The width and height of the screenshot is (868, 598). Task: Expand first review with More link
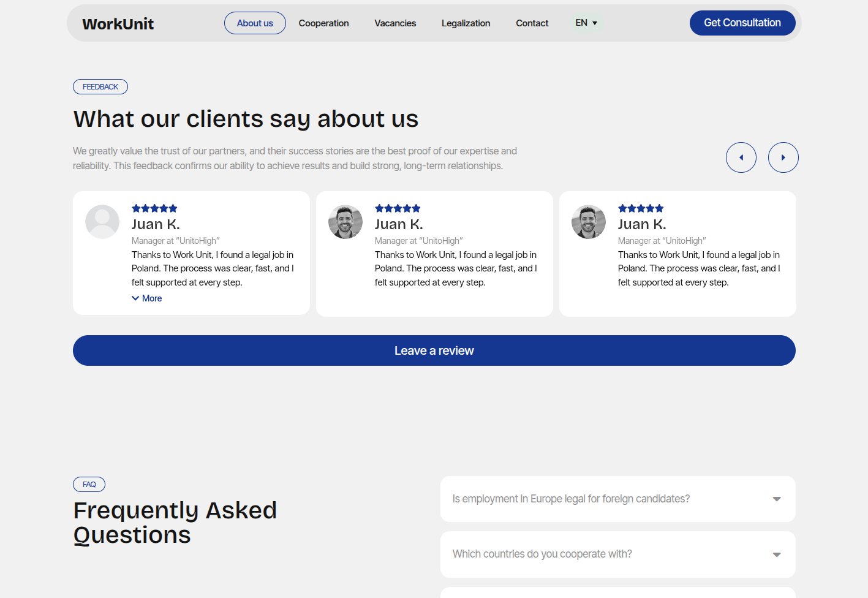point(147,298)
